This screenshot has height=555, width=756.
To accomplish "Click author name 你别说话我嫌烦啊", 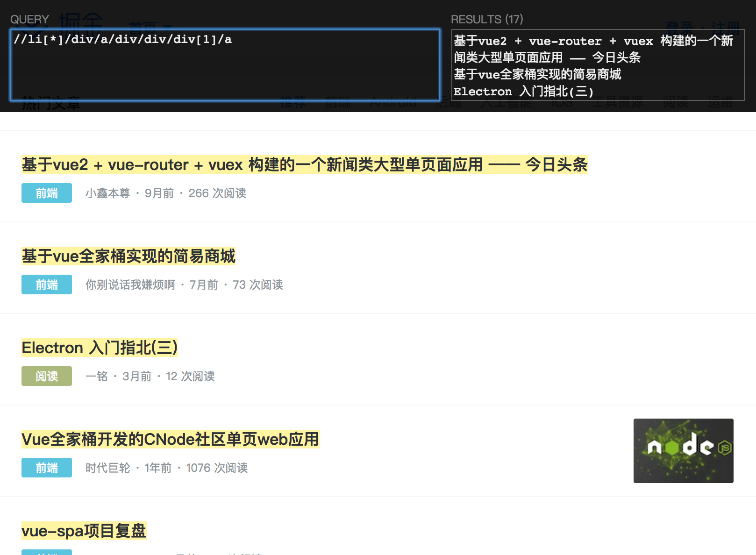I will [x=130, y=285].
